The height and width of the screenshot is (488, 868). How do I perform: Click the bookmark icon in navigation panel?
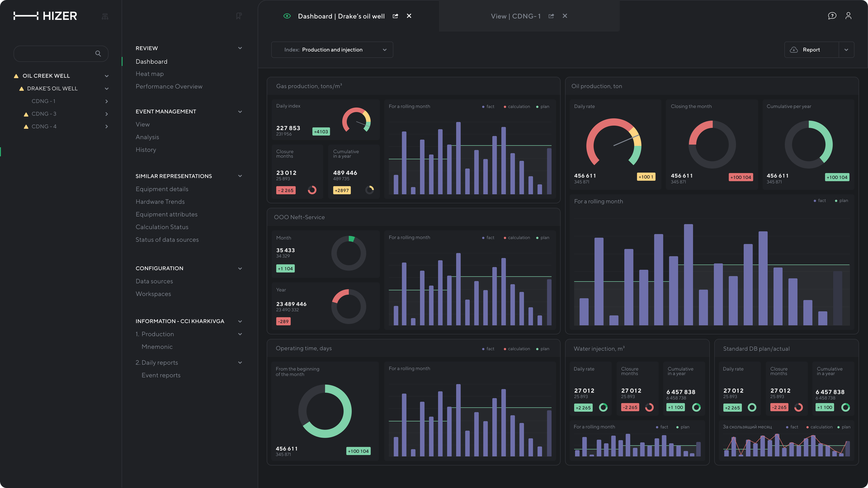[x=239, y=16]
